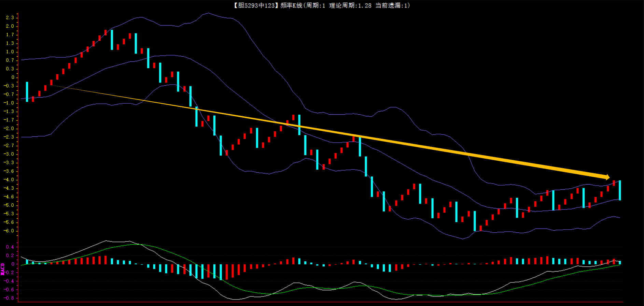Click the orange trend arrow's arrowhead

point(607,177)
